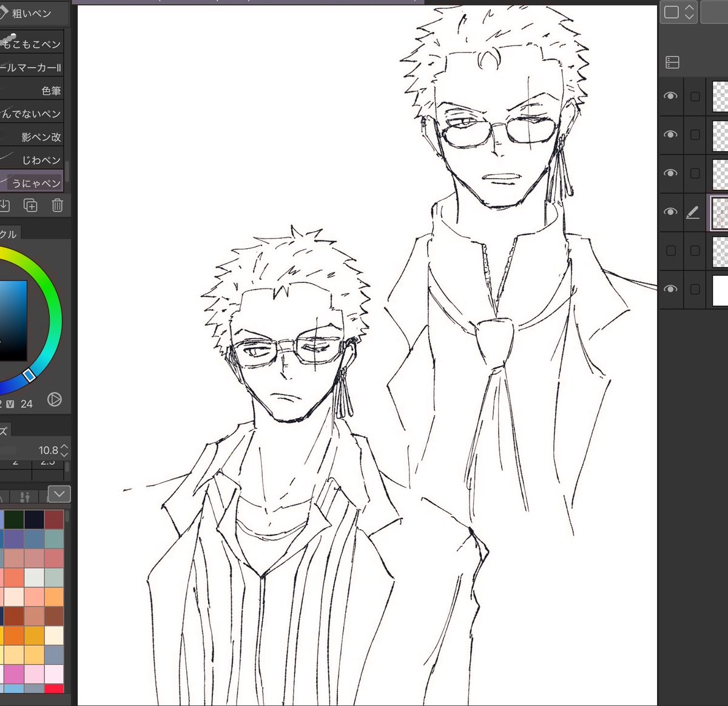Select the highlighted うにゃペン pen
The image size is (728, 706).
click(x=32, y=182)
